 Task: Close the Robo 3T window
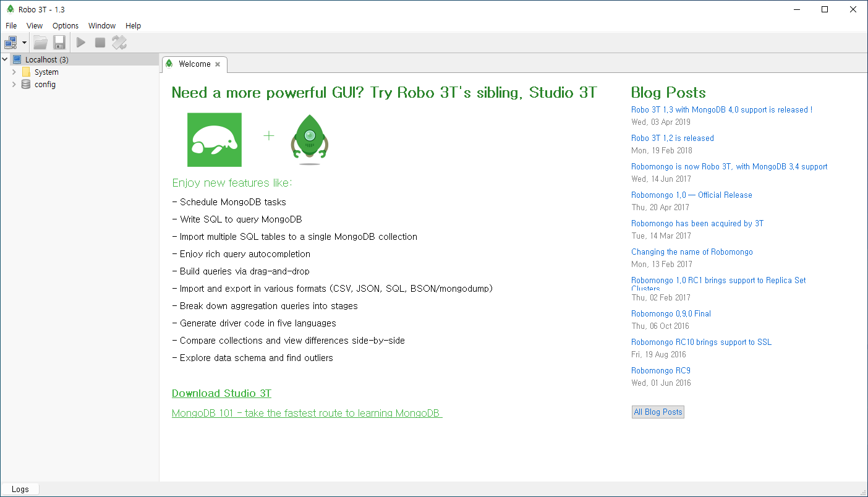(853, 9)
